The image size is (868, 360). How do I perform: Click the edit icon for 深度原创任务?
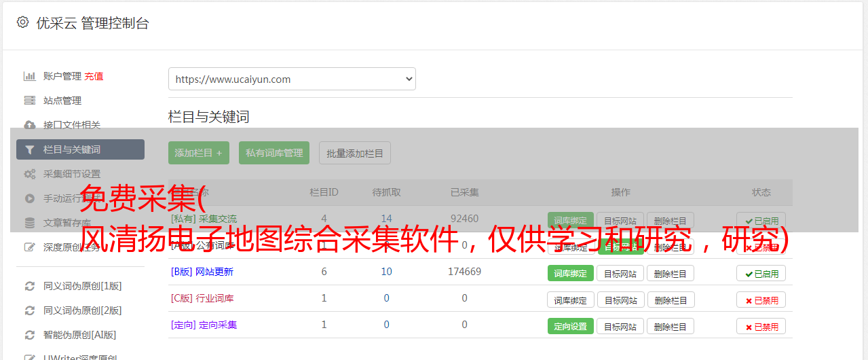click(x=30, y=247)
